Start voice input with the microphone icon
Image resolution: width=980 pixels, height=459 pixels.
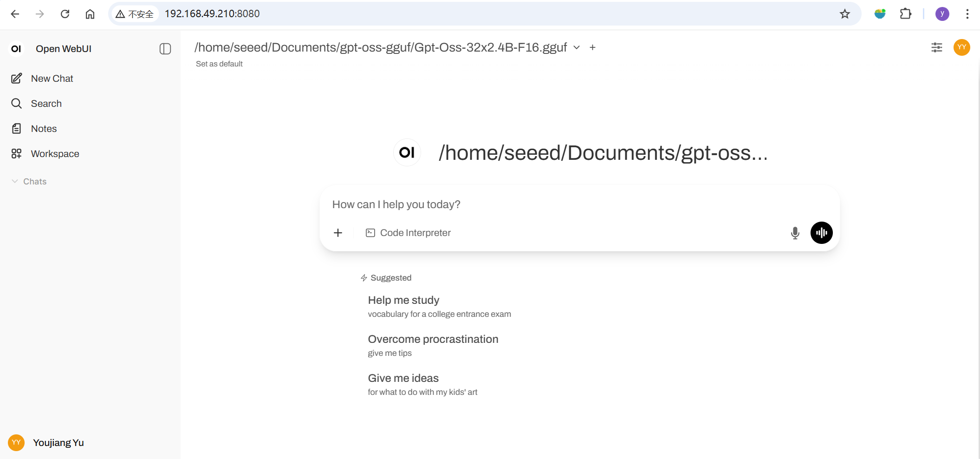[x=795, y=233]
